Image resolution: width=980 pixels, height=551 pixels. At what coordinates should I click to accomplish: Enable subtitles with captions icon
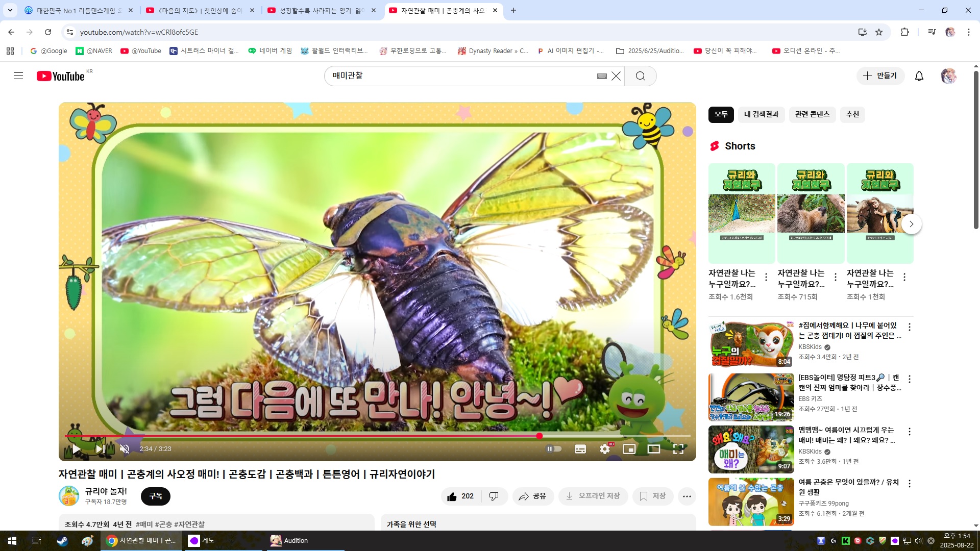580,449
